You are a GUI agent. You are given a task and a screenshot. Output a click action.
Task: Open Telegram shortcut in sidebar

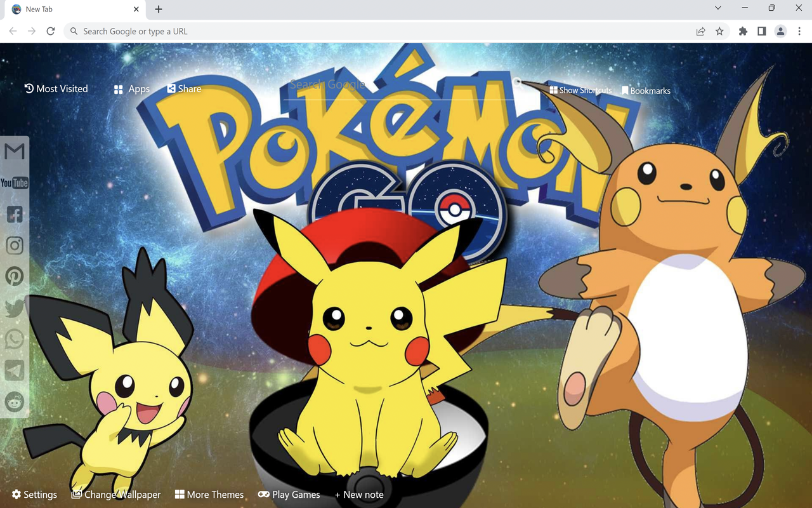tap(15, 370)
